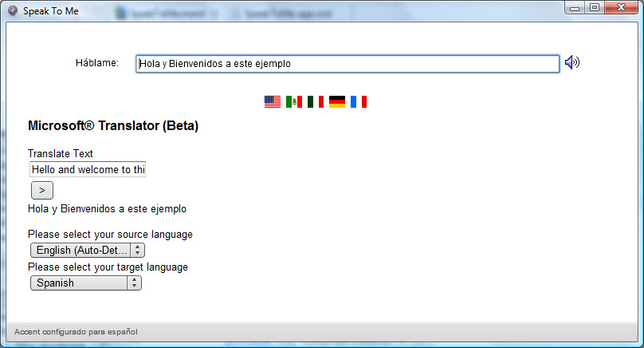Click the 'Accent configurado para español' status text

coord(76,331)
